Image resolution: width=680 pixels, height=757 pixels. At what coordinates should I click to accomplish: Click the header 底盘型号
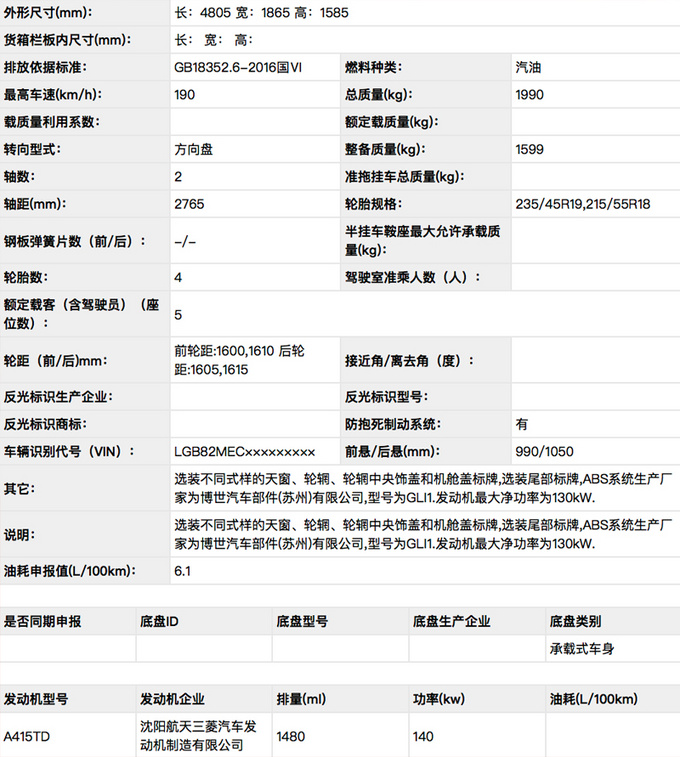coord(302,621)
